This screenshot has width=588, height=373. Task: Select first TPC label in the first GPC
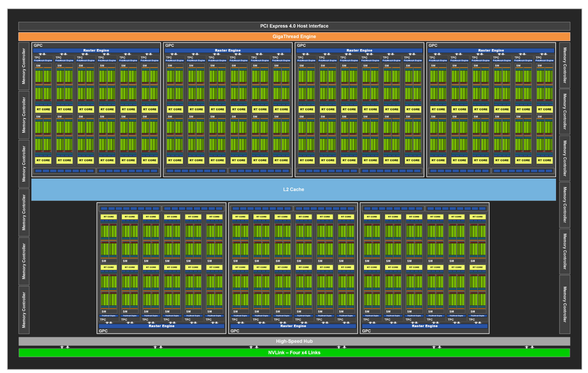(x=37, y=57)
